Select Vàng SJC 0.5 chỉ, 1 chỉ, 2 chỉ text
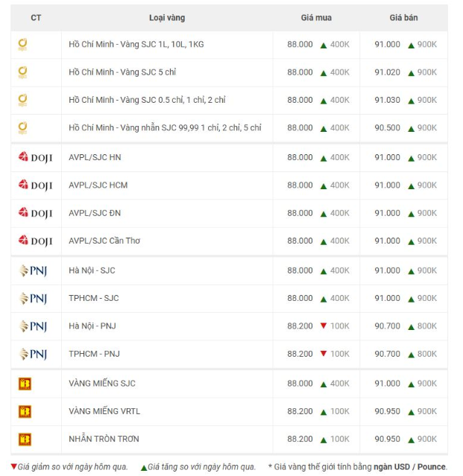The height and width of the screenshot is (476, 463). coord(172,100)
